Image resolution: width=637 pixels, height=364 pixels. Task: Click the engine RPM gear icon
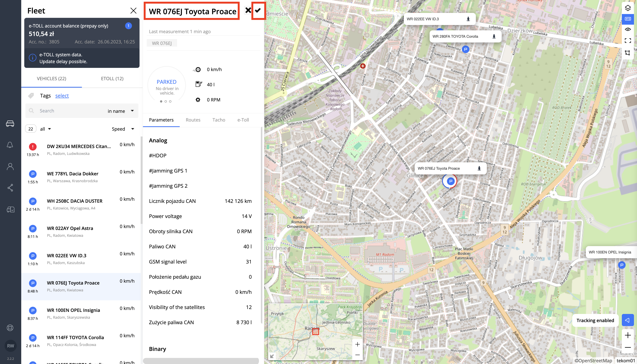click(x=198, y=100)
